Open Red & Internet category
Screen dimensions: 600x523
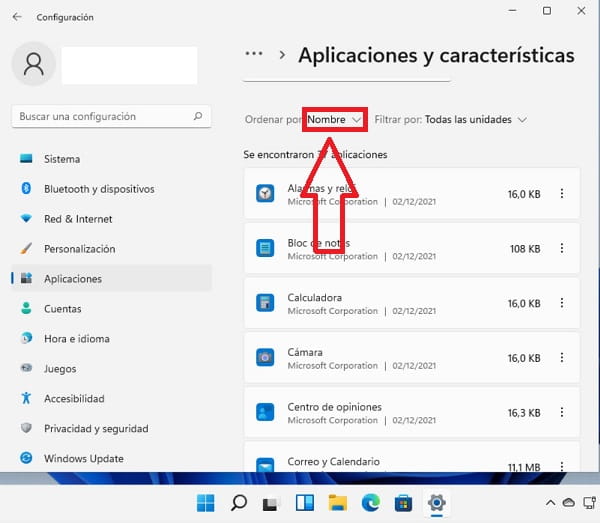tap(111, 219)
